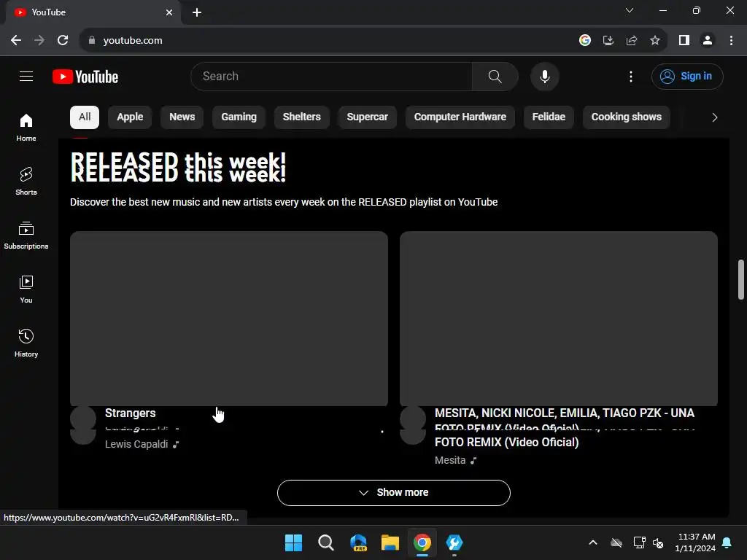Toggle Chrome side panel
This screenshot has width=747, height=560.
coord(684,41)
